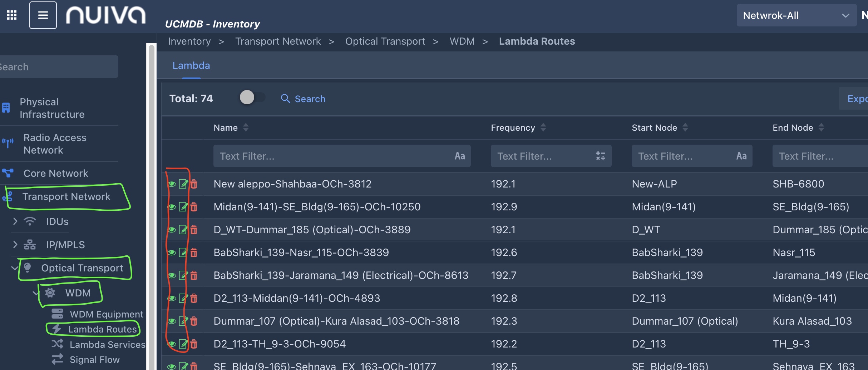Expand the IP/MPLS tree node
The height and width of the screenshot is (370, 868).
[15, 245]
